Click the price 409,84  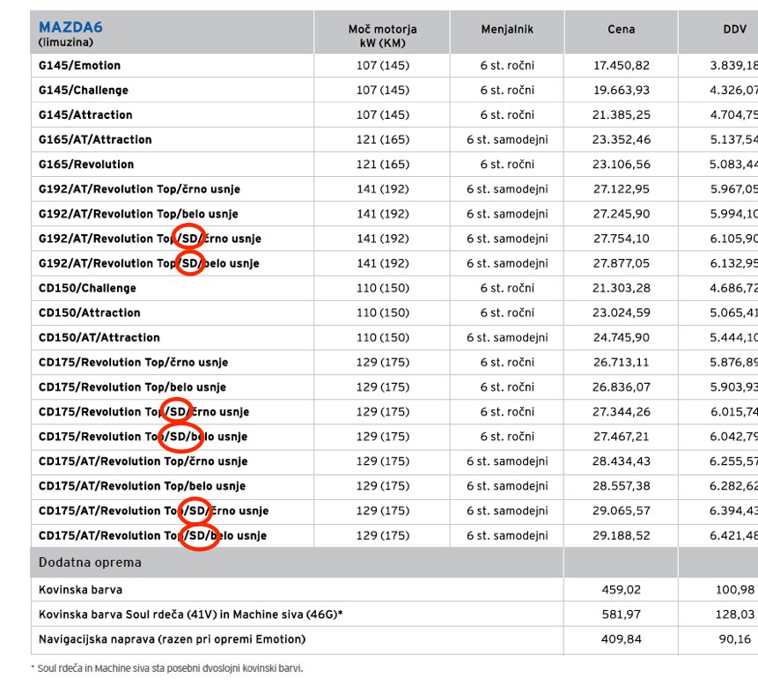tap(622, 639)
